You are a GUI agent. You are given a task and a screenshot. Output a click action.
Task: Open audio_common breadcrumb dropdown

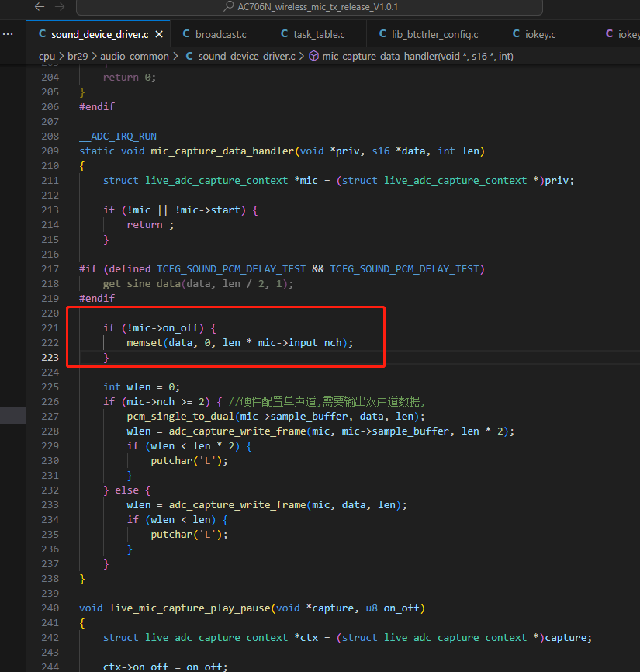134,56
